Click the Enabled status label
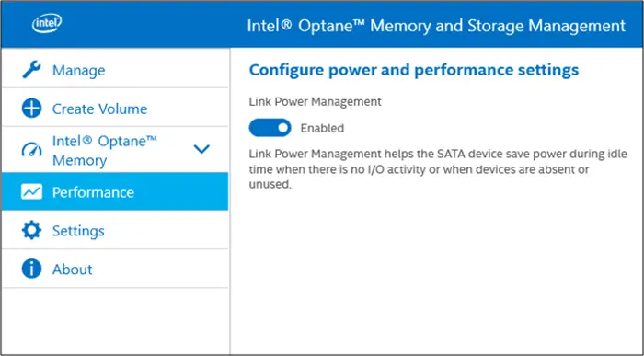Viewport: 644px width, 356px height. [322, 128]
